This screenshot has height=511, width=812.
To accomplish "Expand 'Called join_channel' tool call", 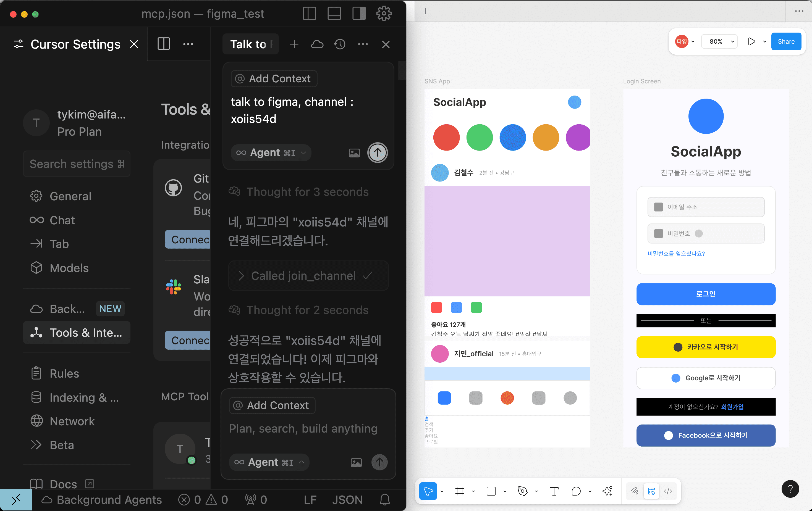I will click(308, 276).
